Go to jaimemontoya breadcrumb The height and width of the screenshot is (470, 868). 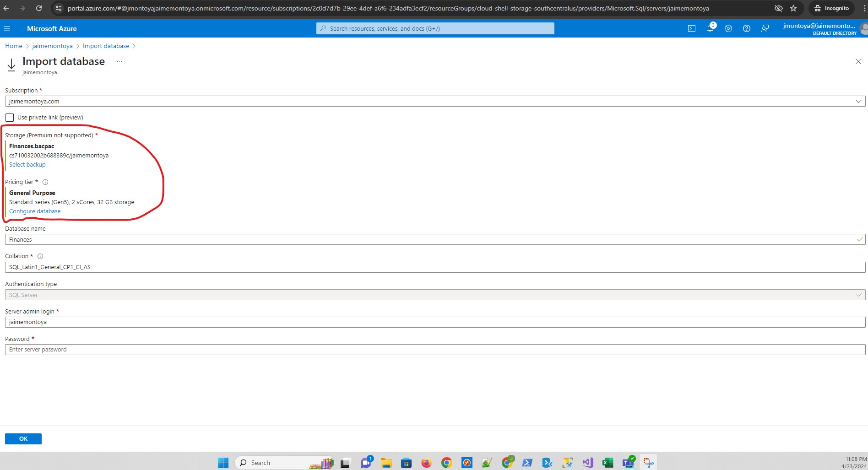[52, 46]
